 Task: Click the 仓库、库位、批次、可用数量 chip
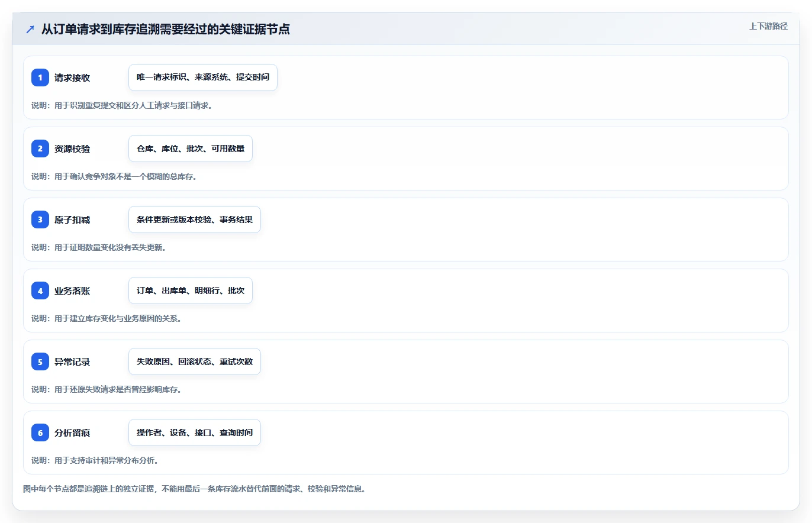tap(191, 148)
